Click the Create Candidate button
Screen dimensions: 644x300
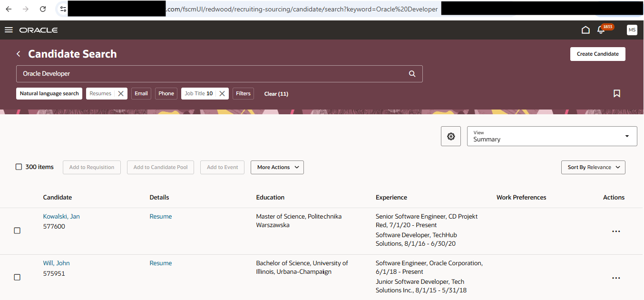click(x=598, y=54)
